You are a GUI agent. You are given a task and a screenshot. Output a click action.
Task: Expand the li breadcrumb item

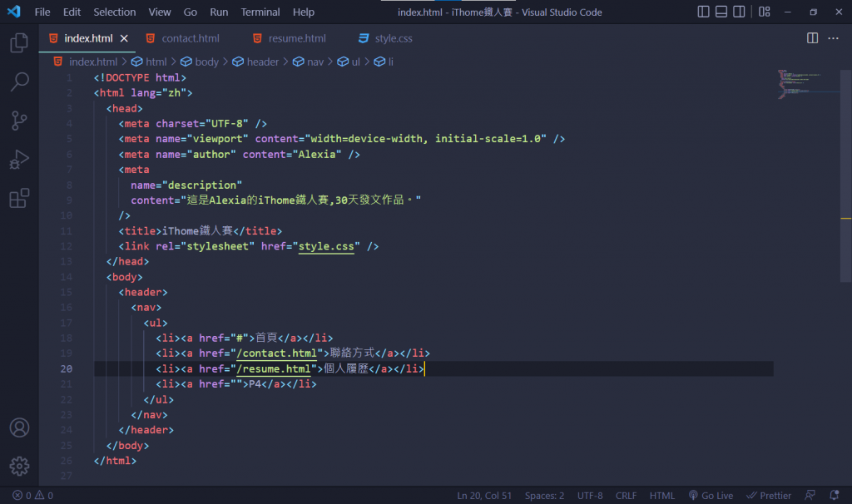(x=384, y=62)
